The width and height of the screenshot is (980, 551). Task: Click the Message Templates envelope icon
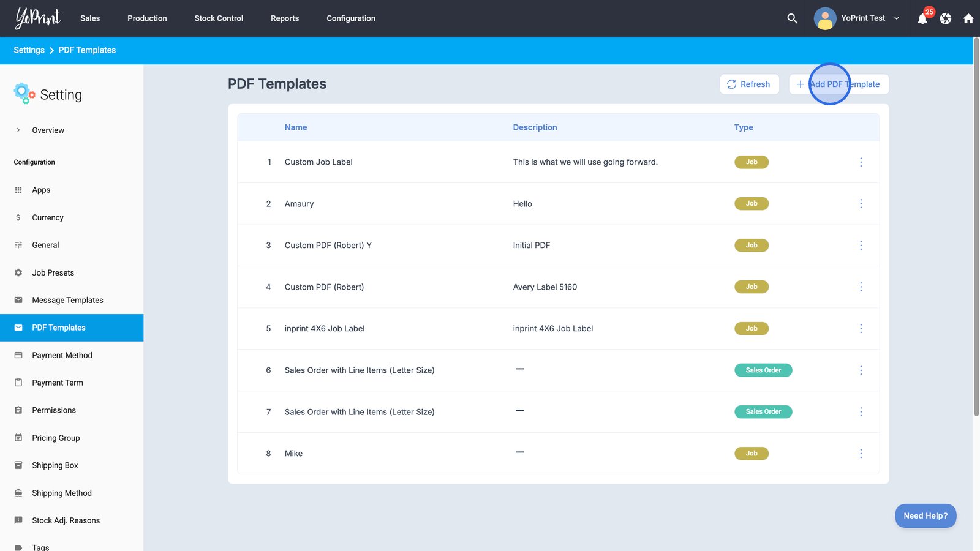(18, 300)
